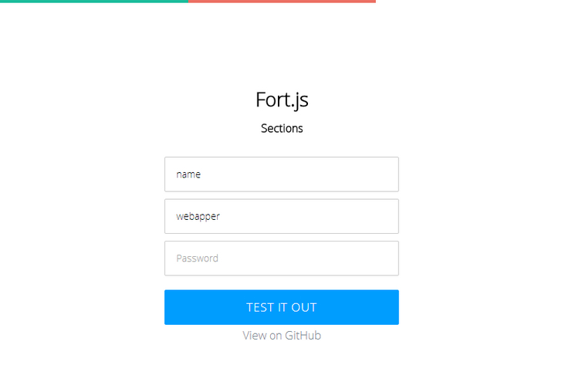Place cursor on the "name" text in first field
This screenshot has width=562, height=392.
(x=188, y=174)
